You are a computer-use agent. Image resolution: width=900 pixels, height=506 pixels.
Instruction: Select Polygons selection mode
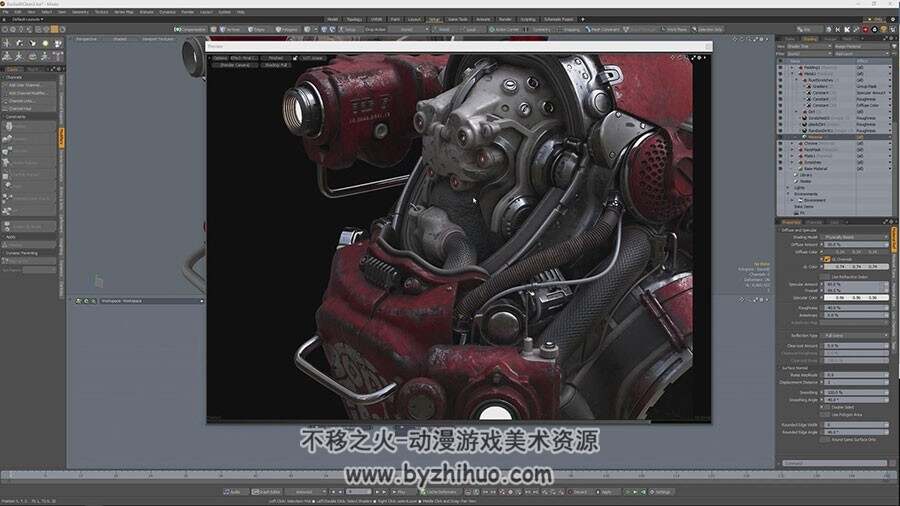(286, 29)
